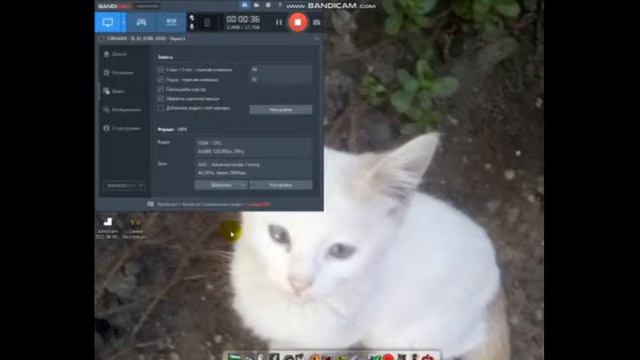Click the Start/Stop hotkey input field
Screen dimensions: 640x360
point(281,70)
